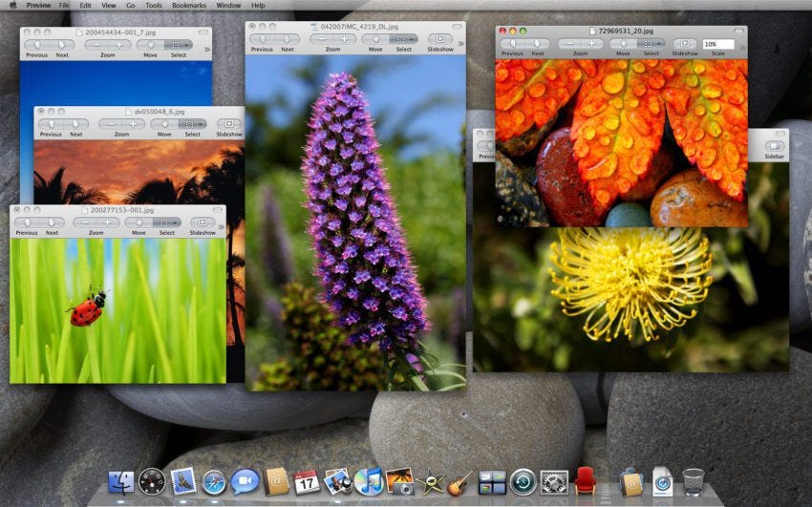
Task: Zoom out (minus) in 200277153-001.jpg window
Action: click(x=85, y=222)
